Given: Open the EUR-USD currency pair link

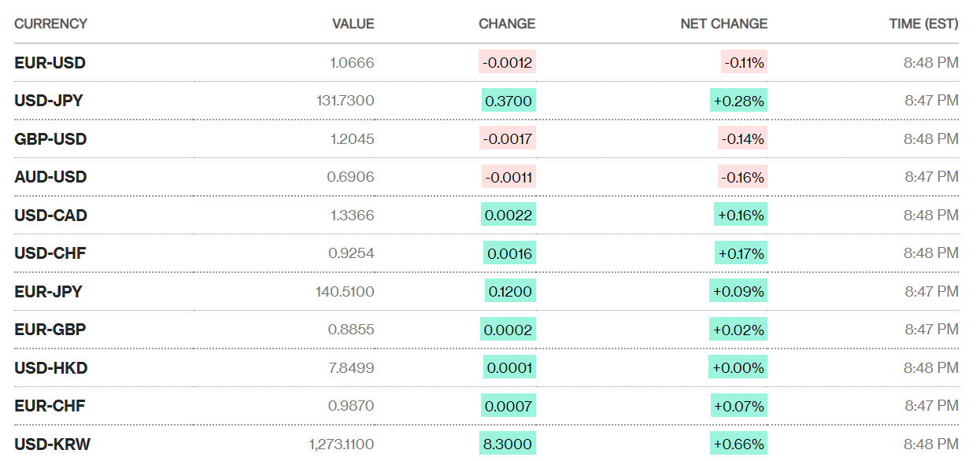Looking at the screenshot, I should point(50,63).
